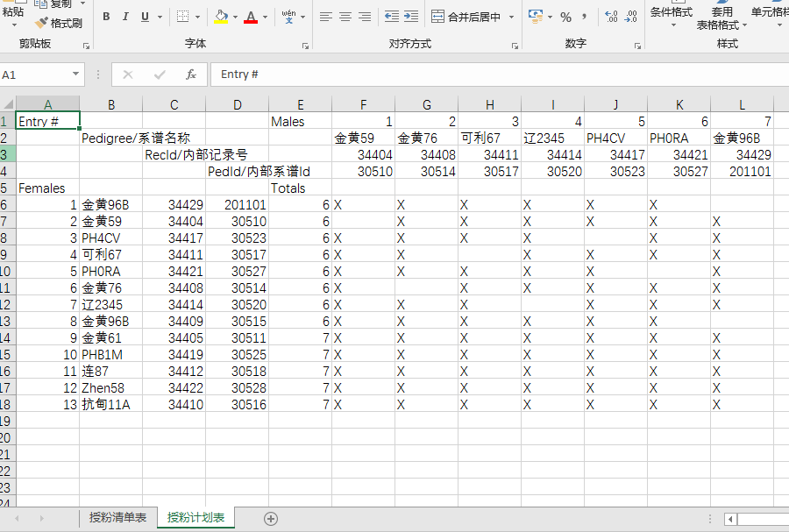Select cell Pedigree/系谱名称
789x532 pixels.
tap(111, 138)
